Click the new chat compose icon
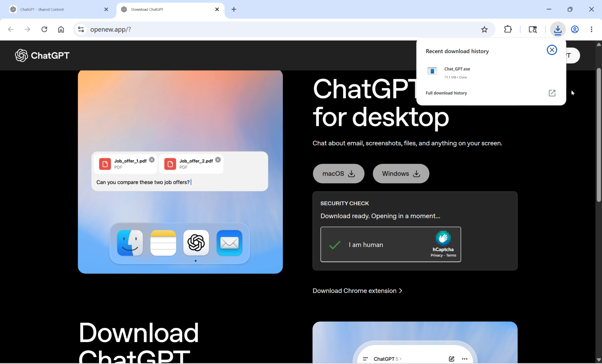The image size is (602, 364). 451,359
